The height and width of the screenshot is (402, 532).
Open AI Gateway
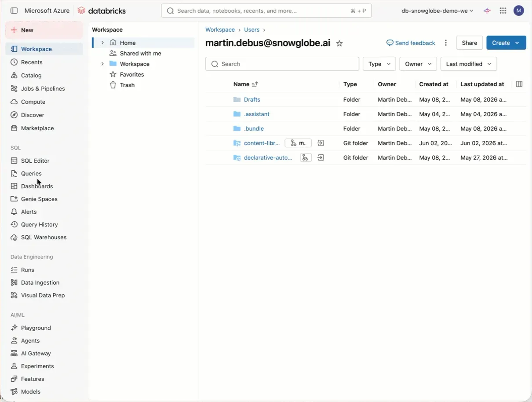(x=44, y=353)
